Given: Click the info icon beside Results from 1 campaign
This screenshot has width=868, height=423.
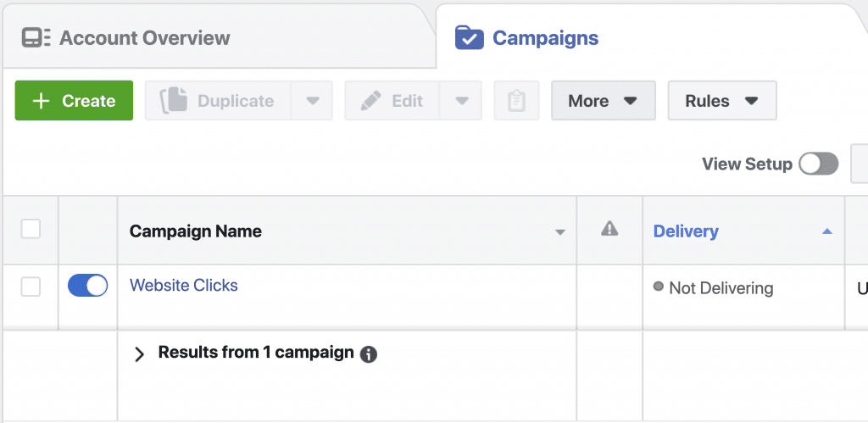Looking at the screenshot, I should pyautogui.click(x=369, y=354).
